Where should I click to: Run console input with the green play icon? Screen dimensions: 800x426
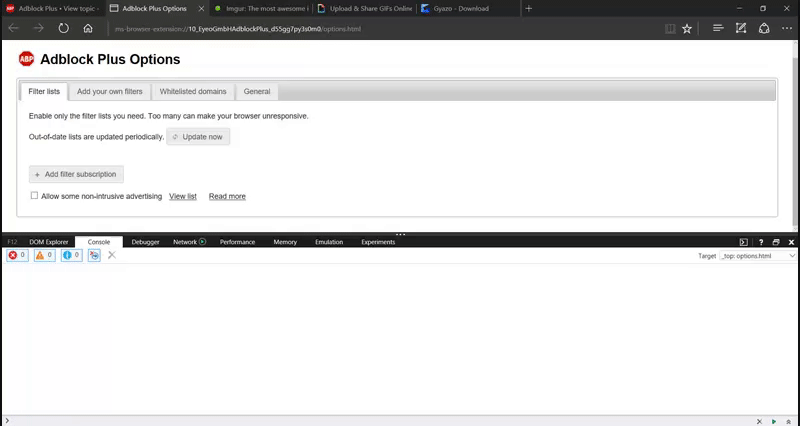(x=774, y=421)
